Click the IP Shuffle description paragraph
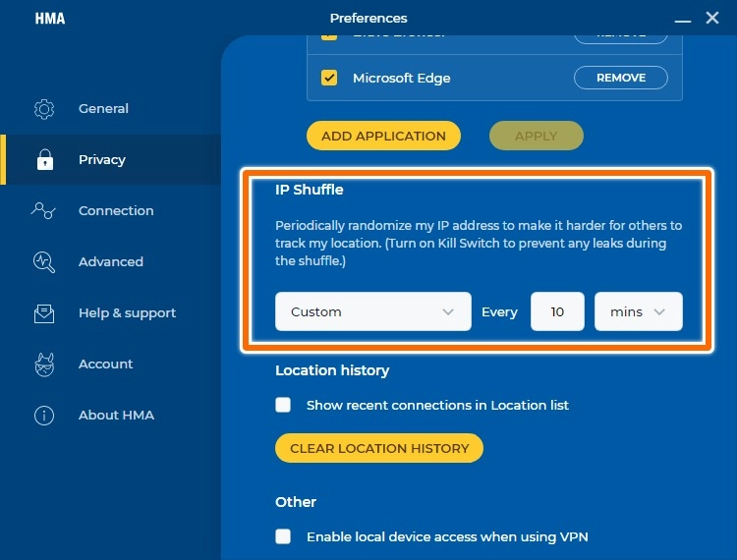737x560 pixels. pos(479,243)
